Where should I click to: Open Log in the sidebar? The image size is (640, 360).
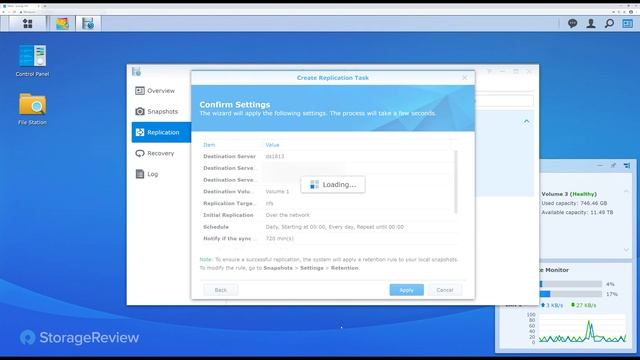tap(161, 174)
